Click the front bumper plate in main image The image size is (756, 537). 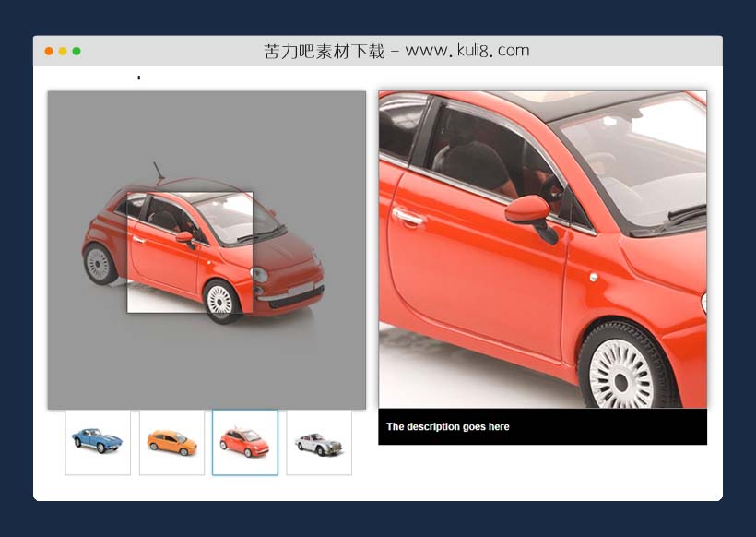(299, 290)
